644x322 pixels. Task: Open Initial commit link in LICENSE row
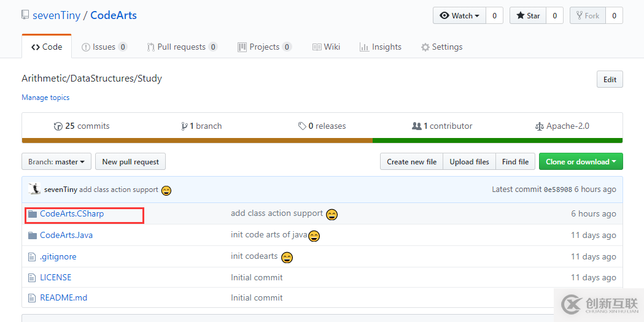(257, 278)
